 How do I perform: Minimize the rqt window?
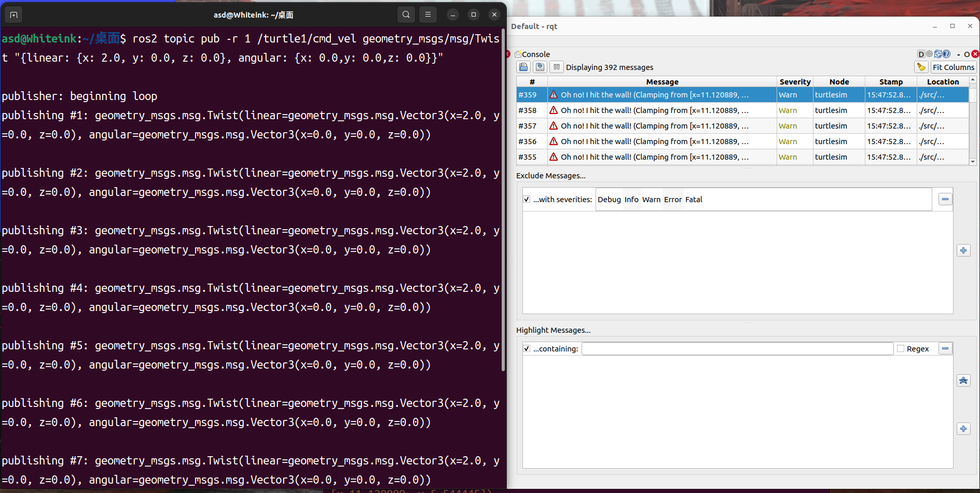click(x=935, y=26)
